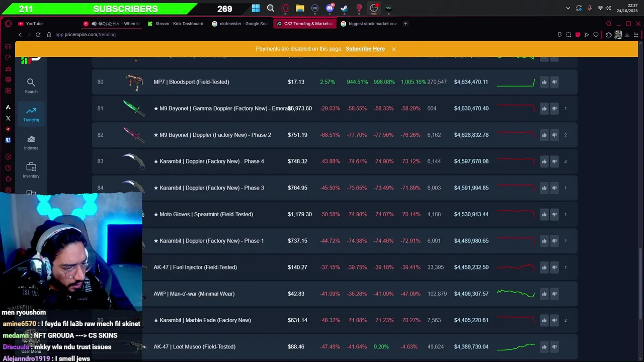This screenshot has height=362, width=644.
Task: Open Search in the Pricempire sidebar
Action: coord(31,85)
